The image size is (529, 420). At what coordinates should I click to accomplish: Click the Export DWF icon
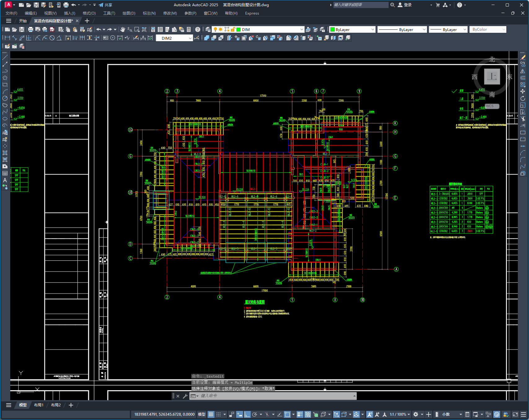52,29
